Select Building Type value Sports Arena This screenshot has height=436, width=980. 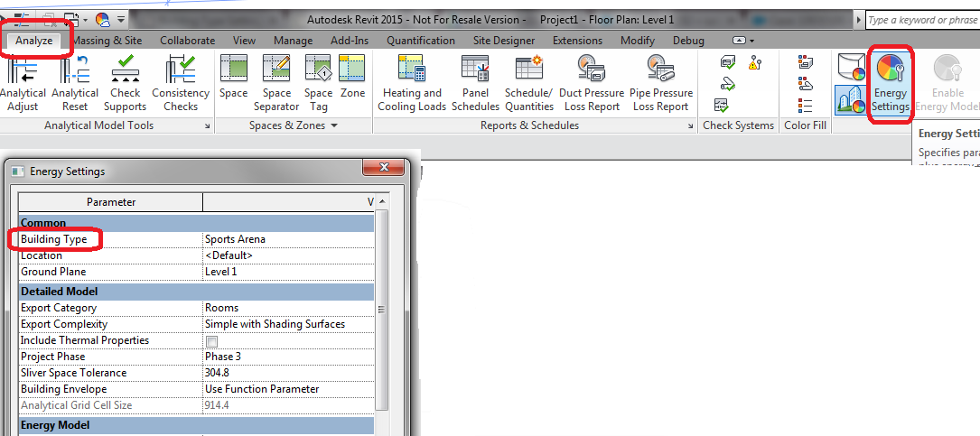[289, 239]
